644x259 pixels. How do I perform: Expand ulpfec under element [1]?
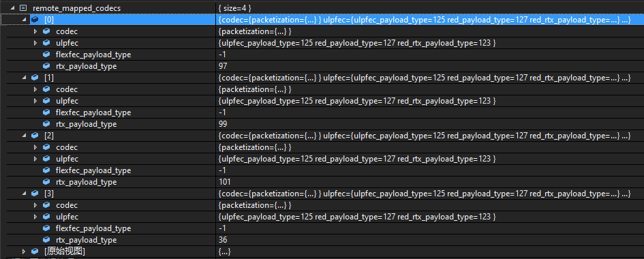(35, 101)
